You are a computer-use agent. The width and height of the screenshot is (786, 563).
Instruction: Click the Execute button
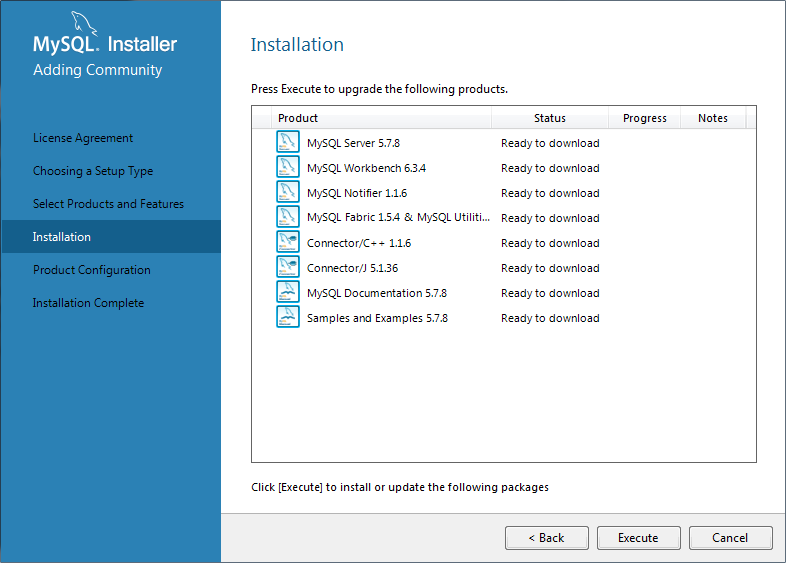[x=639, y=538]
